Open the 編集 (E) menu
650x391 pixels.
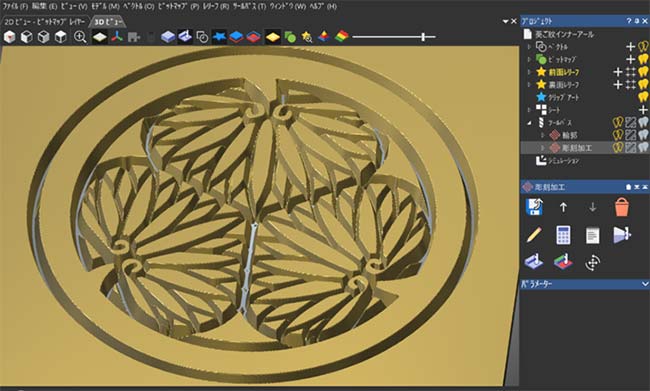[44, 6]
